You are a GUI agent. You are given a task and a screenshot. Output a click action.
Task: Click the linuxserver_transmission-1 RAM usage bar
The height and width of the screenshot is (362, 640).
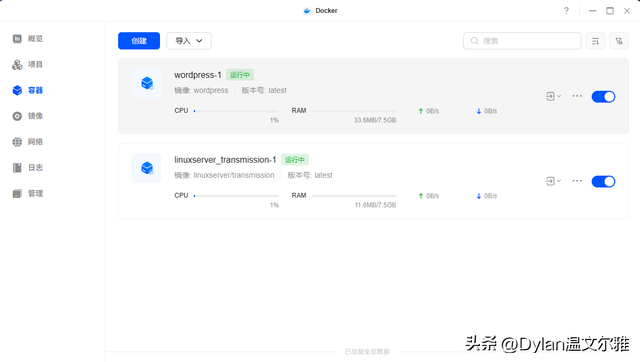point(354,196)
